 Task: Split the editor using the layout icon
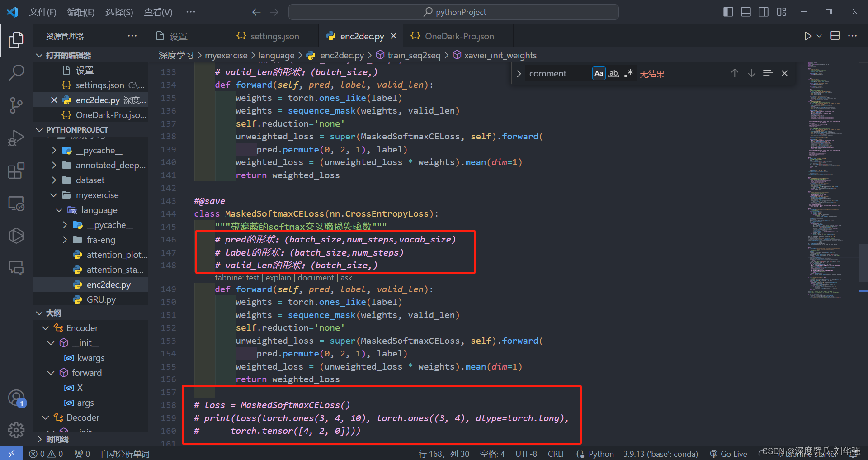(x=835, y=36)
